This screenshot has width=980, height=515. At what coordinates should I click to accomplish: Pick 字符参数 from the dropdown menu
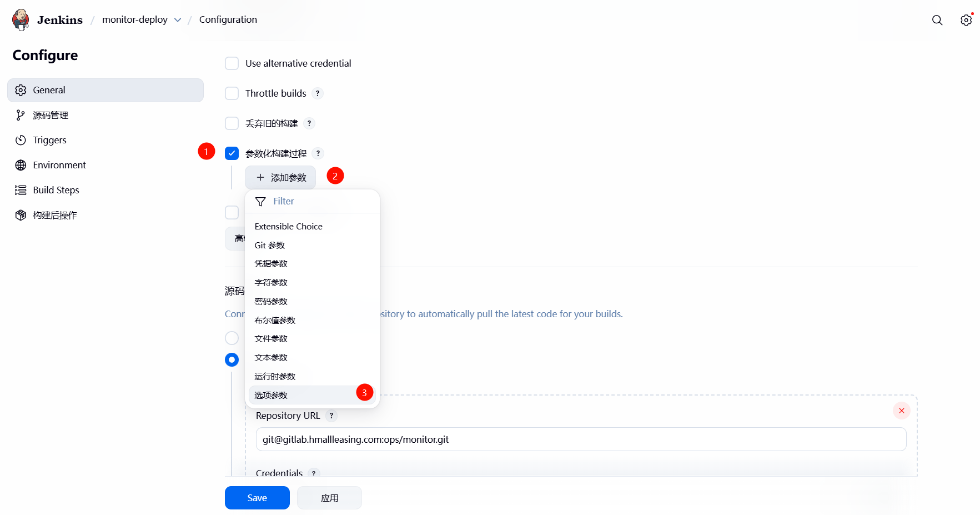point(271,282)
